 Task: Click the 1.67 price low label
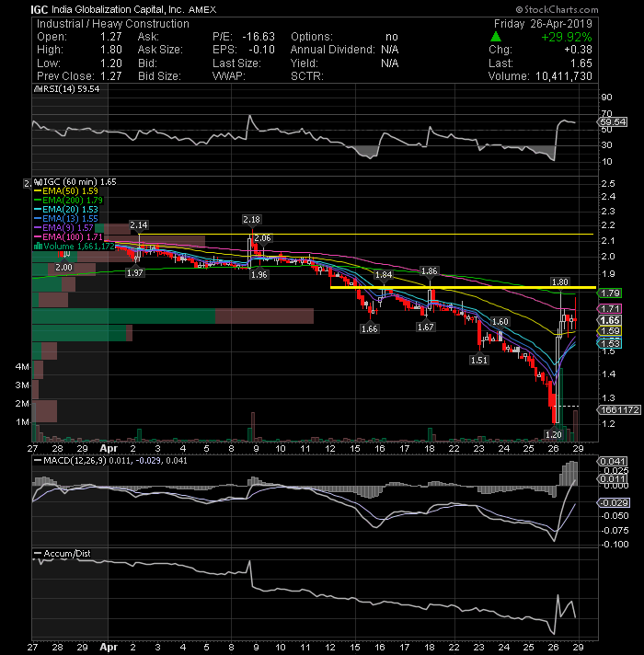coord(426,327)
